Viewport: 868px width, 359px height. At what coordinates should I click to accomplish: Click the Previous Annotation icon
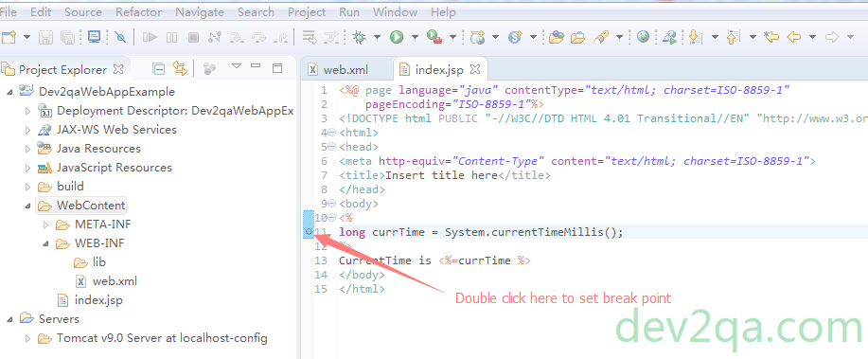(x=734, y=37)
